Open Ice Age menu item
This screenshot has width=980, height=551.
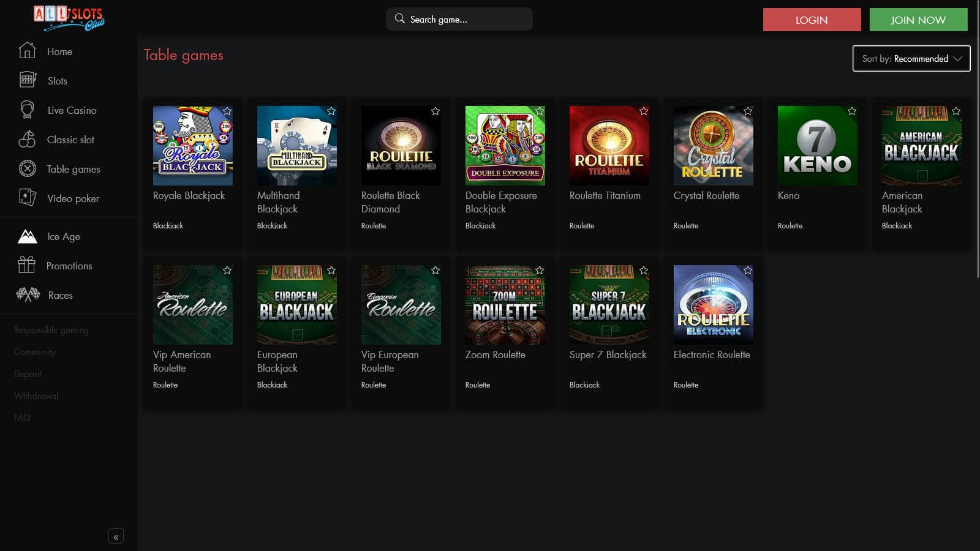64,236
